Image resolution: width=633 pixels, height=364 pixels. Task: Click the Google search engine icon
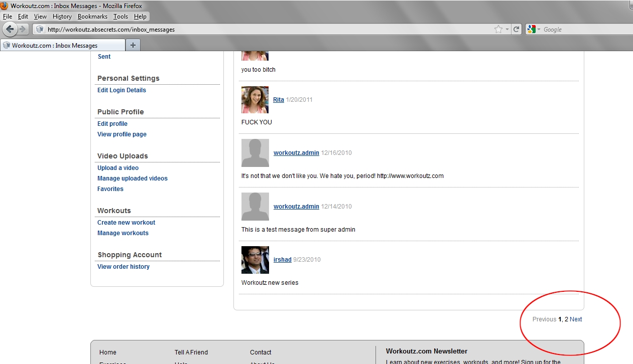(532, 30)
